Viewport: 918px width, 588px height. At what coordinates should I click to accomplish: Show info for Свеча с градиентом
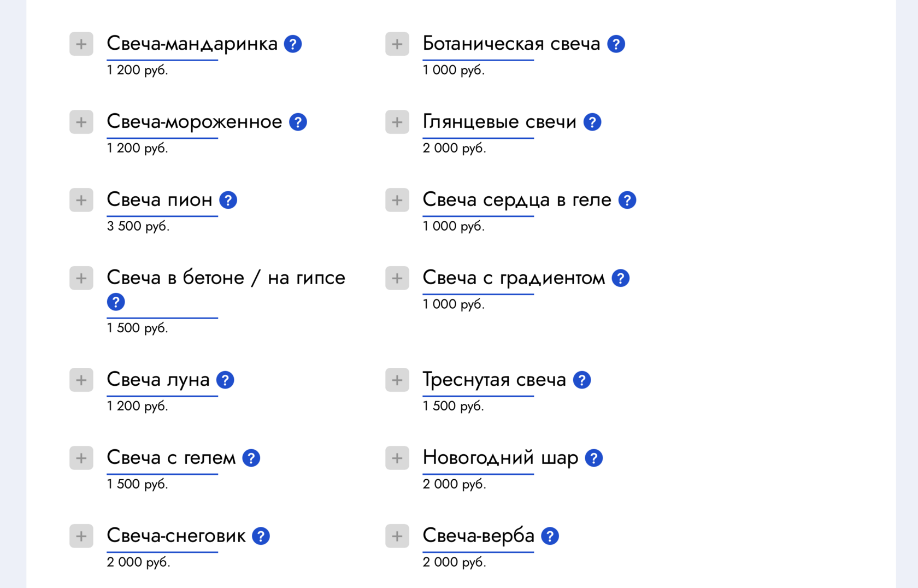pyautogui.click(x=621, y=279)
